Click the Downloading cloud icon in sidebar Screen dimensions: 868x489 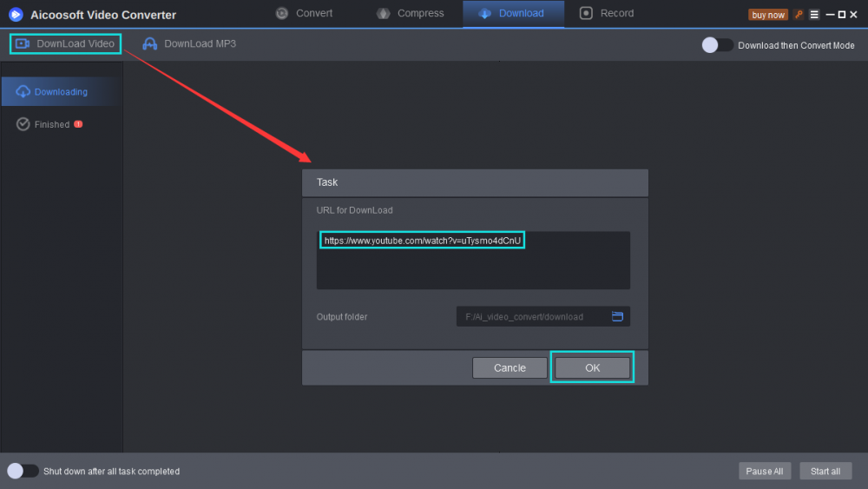click(23, 91)
